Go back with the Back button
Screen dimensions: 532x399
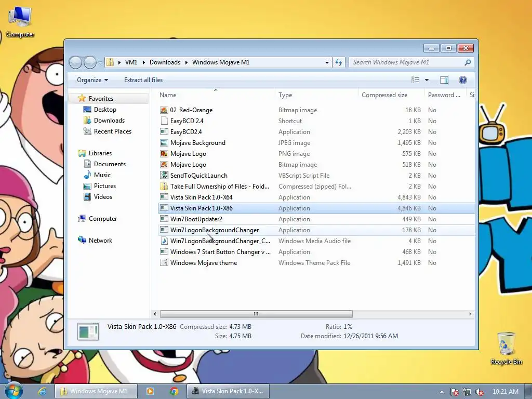[x=75, y=62]
